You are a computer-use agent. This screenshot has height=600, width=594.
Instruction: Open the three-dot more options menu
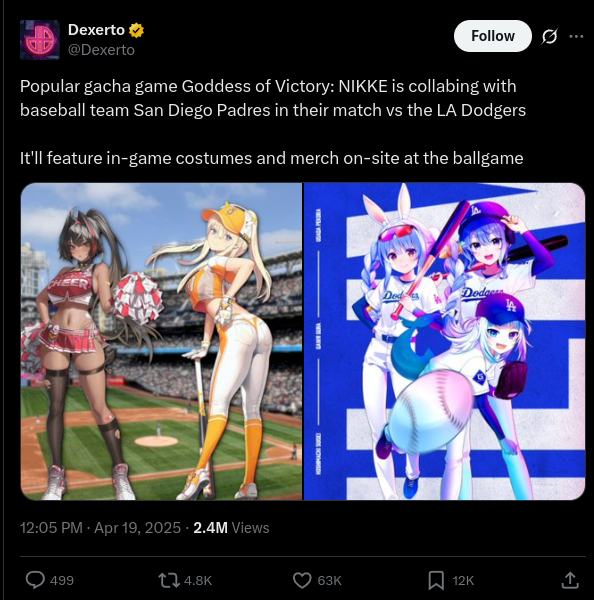(576, 36)
